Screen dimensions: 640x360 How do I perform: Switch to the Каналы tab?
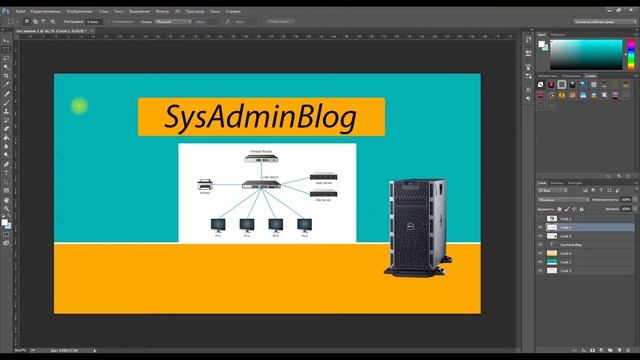[x=557, y=183]
